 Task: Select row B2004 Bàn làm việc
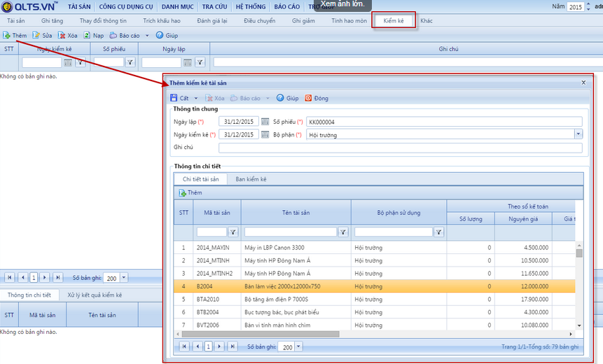(x=375, y=286)
